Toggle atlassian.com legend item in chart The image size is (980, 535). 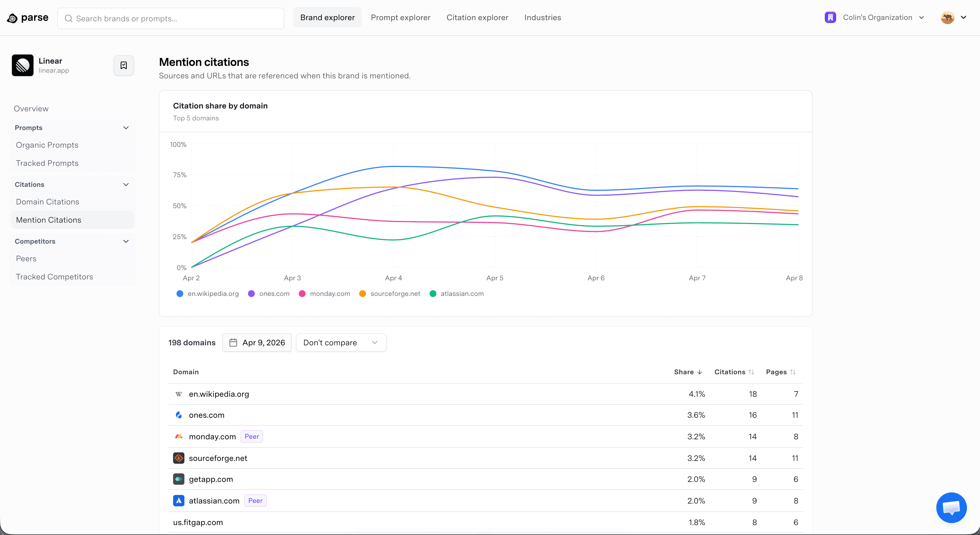point(457,294)
